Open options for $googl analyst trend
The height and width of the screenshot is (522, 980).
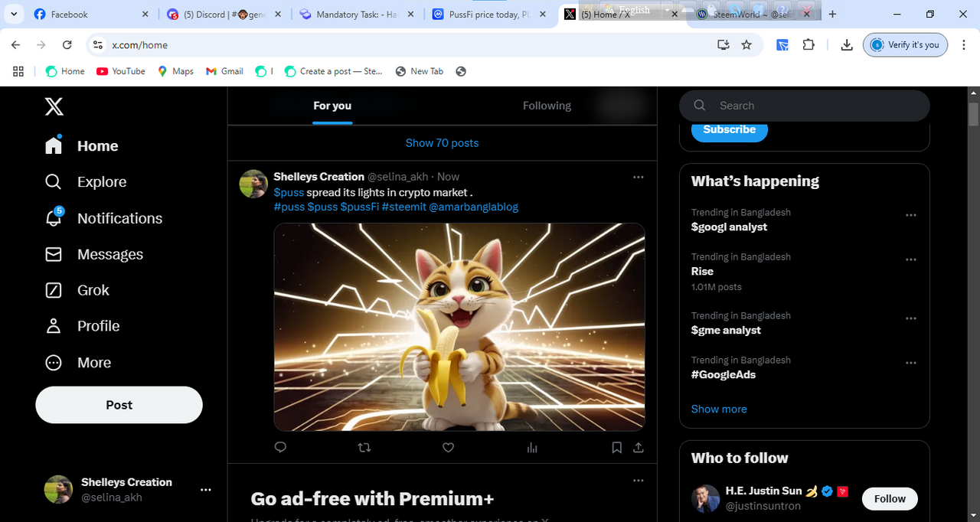coord(910,215)
